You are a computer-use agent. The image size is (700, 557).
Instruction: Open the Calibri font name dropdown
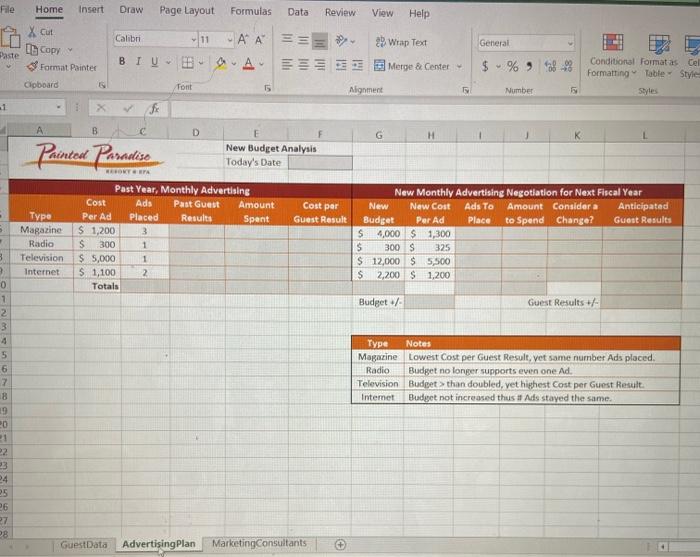click(x=194, y=39)
